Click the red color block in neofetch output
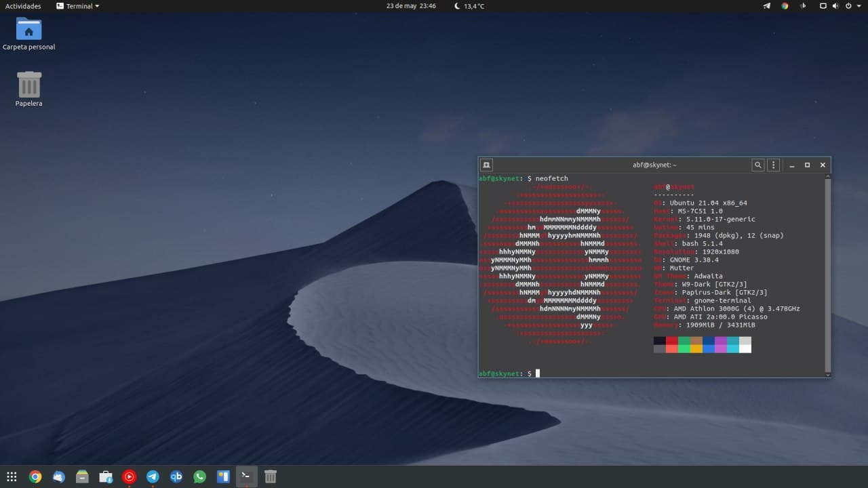 click(672, 341)
